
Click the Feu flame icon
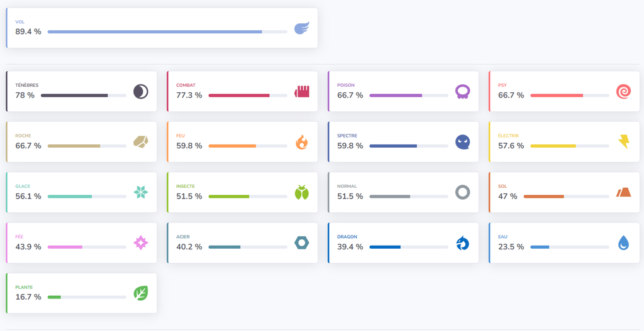click(301, 142)
